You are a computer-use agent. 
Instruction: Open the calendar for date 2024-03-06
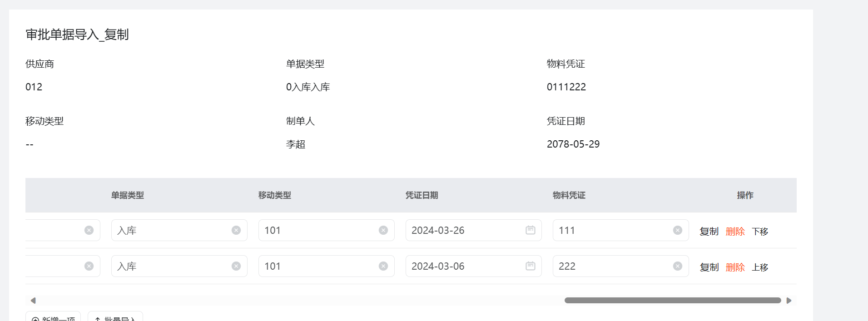pyautogui.click(x=531, y=266)
